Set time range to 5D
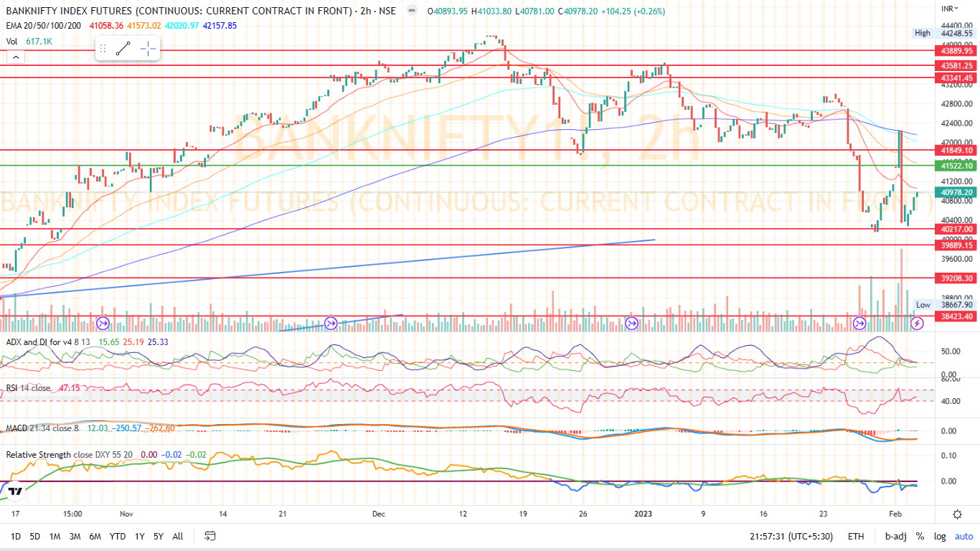Screen dimensions: 980x551 tap(34, 536)
